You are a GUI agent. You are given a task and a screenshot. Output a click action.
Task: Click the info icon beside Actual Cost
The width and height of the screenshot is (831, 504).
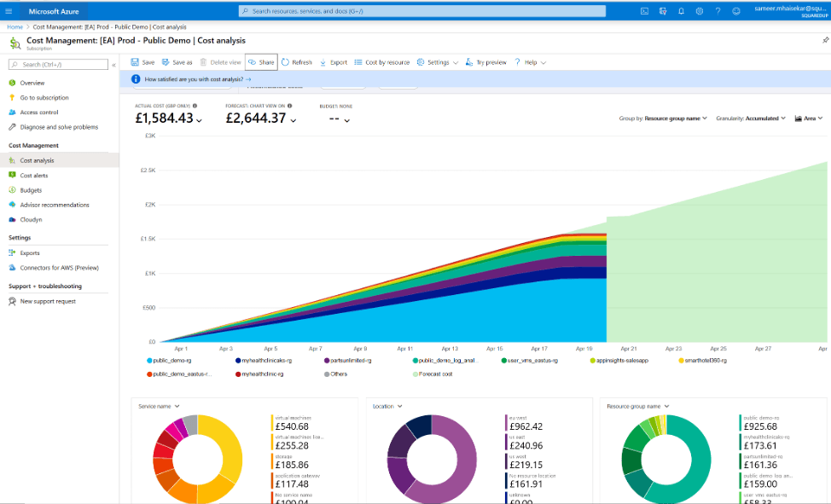point(195,106)
